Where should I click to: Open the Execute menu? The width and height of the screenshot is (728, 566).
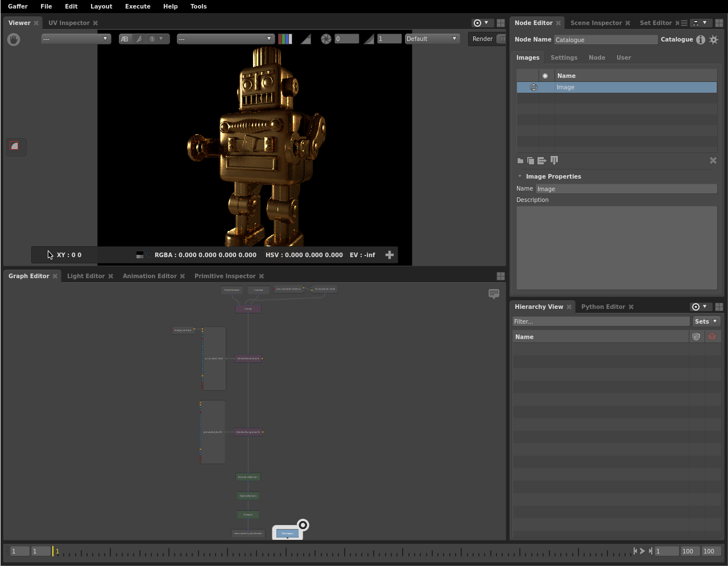tap(138, 6)
